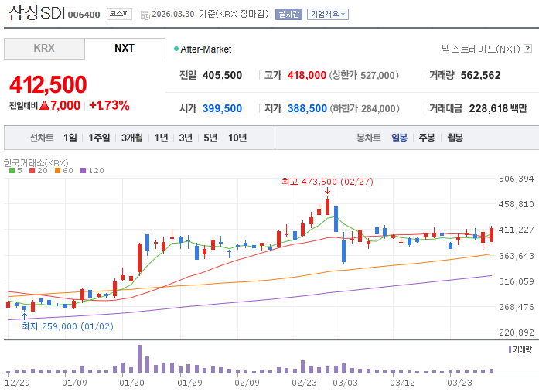Click the tallest volume bar near 01/20
Image resolution: width=539 pixels, height=392 pixels.
tap(139, 359)
